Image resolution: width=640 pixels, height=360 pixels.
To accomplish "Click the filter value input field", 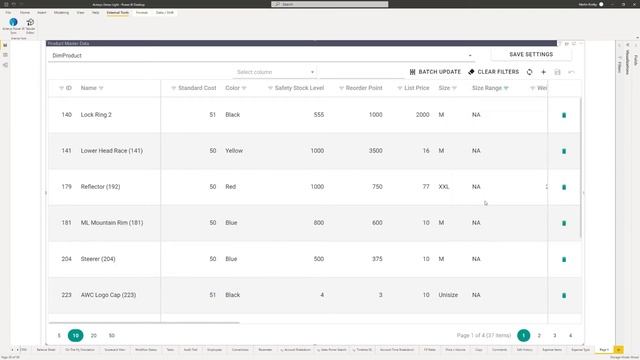I will 362,72.
